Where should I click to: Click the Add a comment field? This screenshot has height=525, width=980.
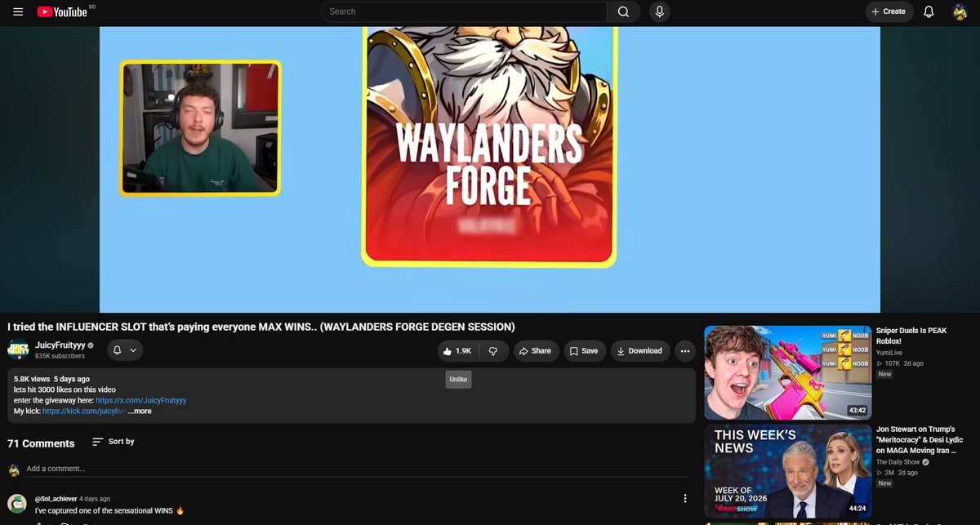356,469
